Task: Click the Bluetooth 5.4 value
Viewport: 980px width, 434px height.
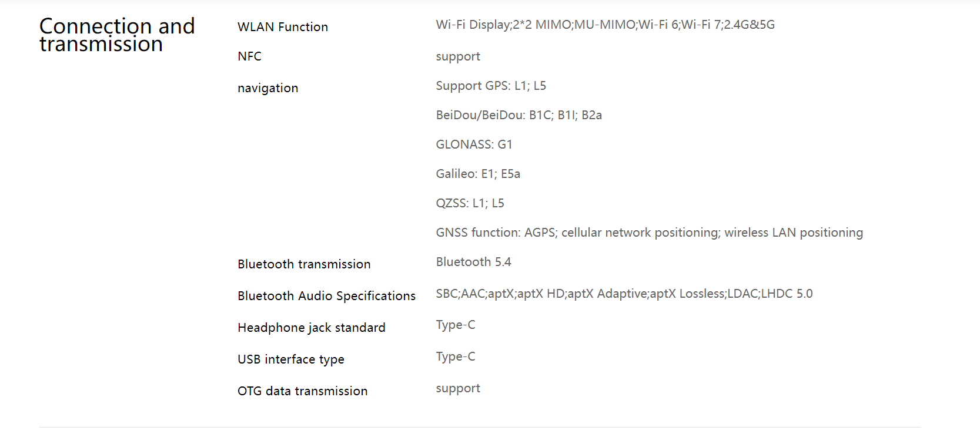Action: [x=473, y=262]
